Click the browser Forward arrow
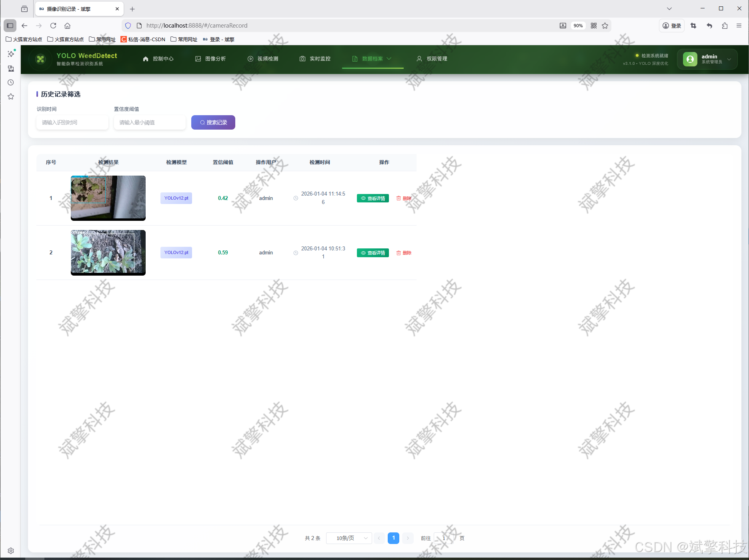Image resolution: width=749 pixels, height=560 pixels. [39, 26]
